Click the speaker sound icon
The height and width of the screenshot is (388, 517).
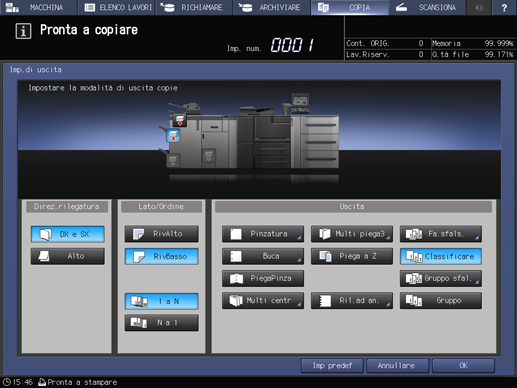[479, 7]
